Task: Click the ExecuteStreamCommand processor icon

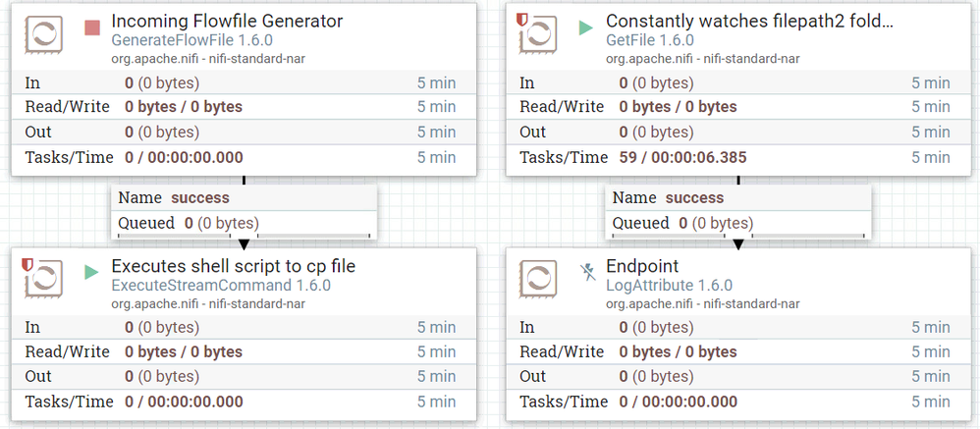Action: 44,280
